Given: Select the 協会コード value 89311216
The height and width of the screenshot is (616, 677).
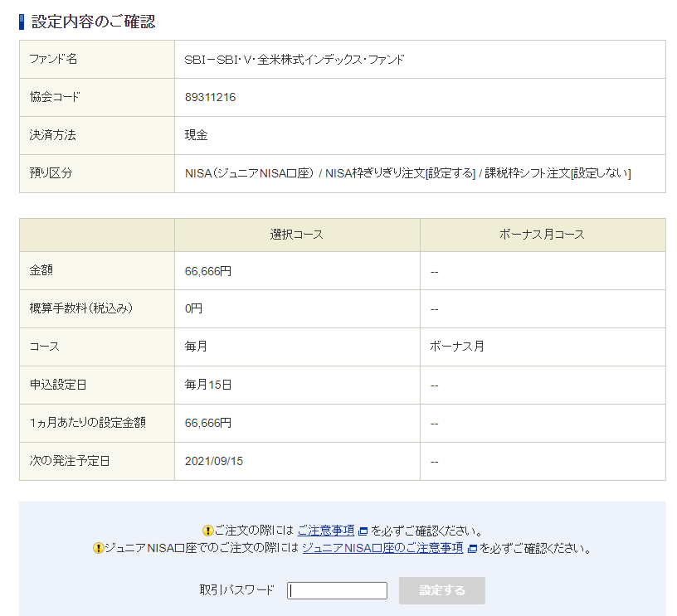Looking at the screenshot, I should 210,98.
